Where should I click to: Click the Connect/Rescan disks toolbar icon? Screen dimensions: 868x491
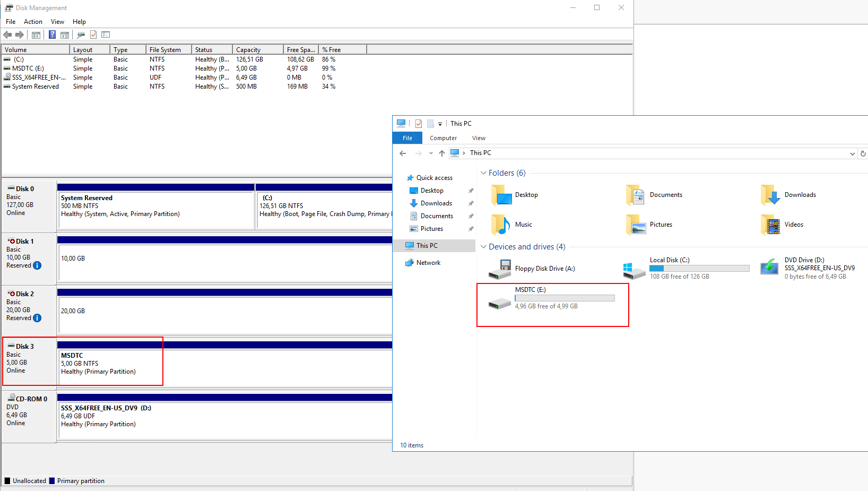coord(81,35)
